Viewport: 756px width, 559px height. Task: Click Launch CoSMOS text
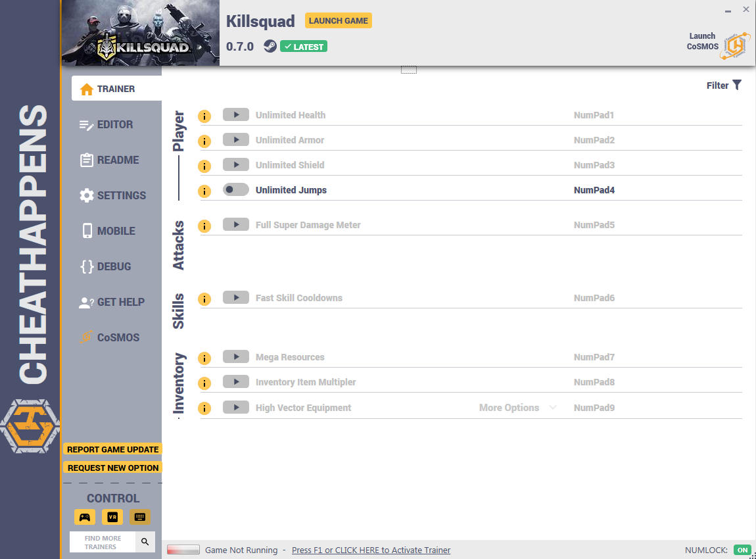pos(703,41)
